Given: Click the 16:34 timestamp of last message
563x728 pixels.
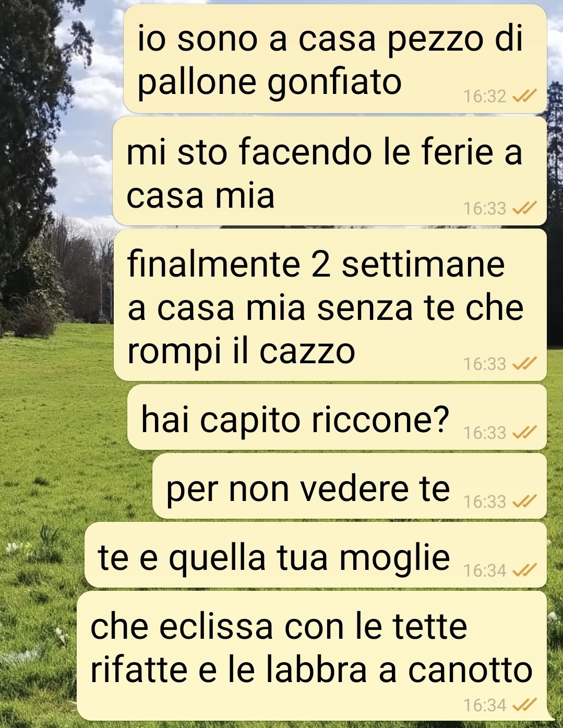Looking at the screenshot, I should pos(485,705).
